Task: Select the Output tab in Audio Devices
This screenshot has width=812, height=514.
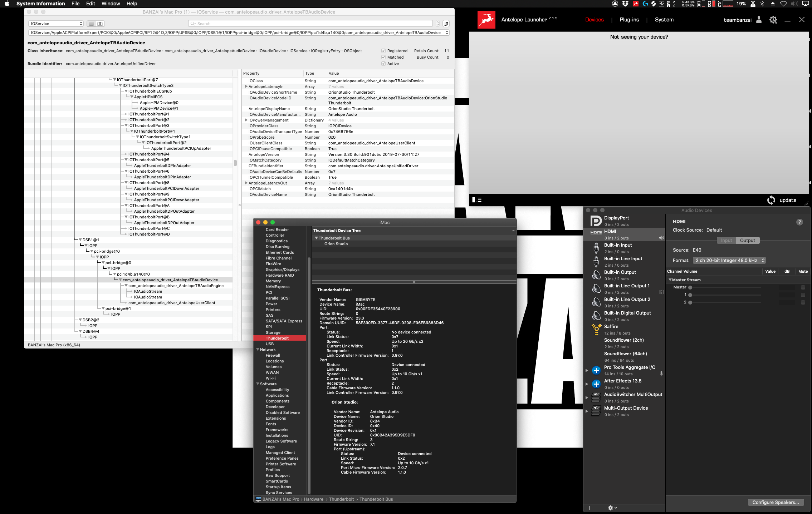Action: [x=748, y=240]
